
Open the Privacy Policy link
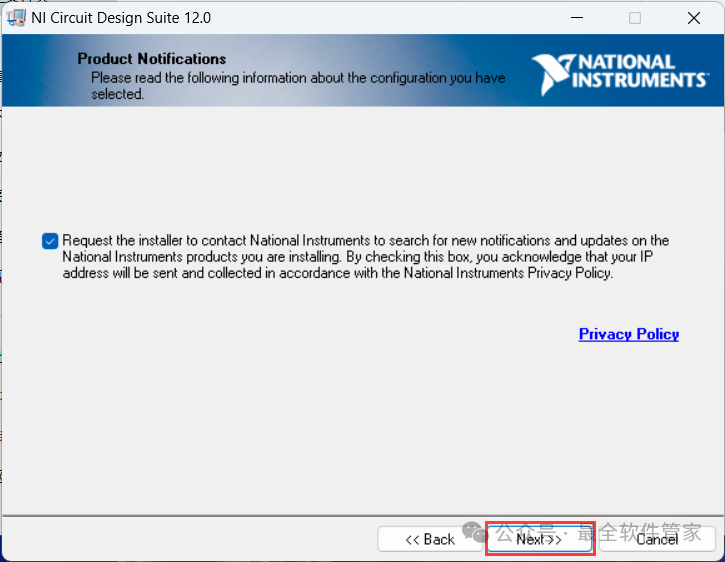pos(628,334)
